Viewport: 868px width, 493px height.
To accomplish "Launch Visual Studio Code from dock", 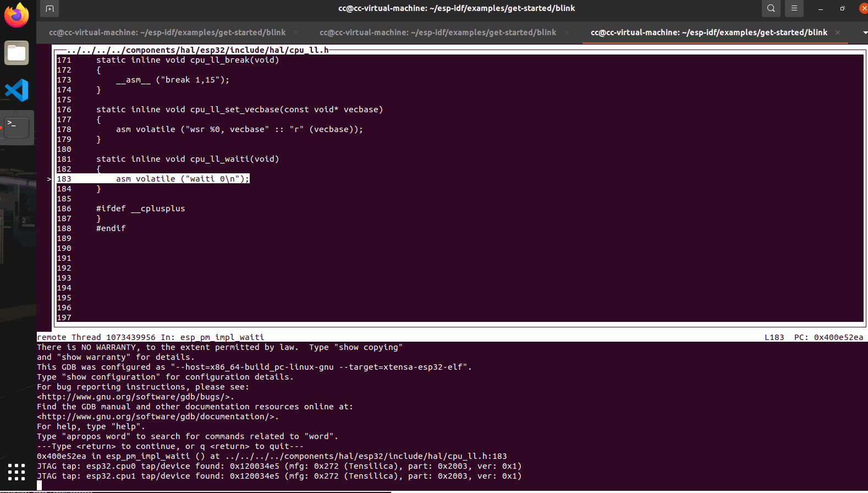I will pos(17,90).
